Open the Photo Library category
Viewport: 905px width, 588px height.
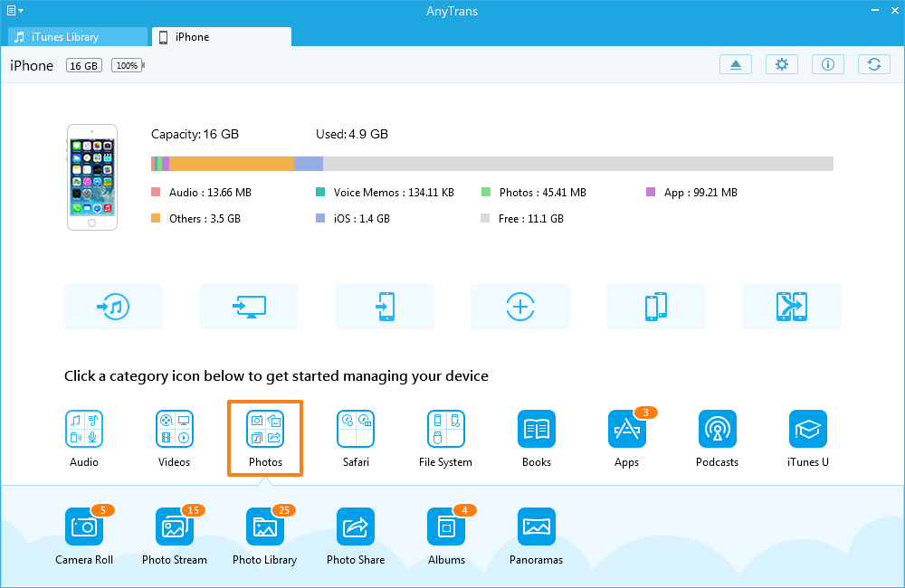pyautogui.click(x=265, y=526)
